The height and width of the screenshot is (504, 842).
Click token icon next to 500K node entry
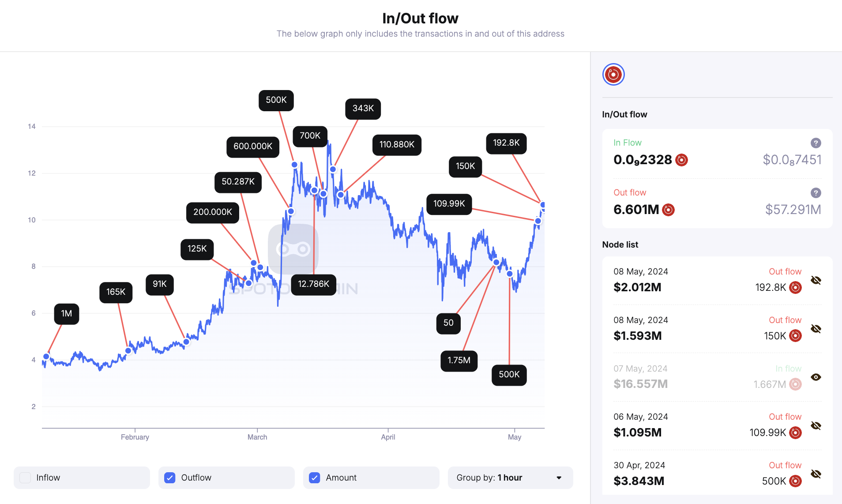[795, 481]
